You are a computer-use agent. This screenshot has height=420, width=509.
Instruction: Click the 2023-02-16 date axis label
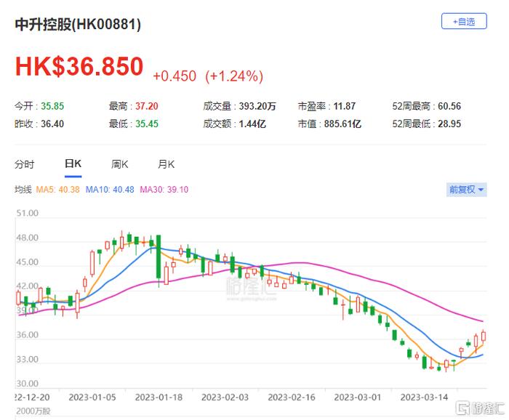point(292,397)
